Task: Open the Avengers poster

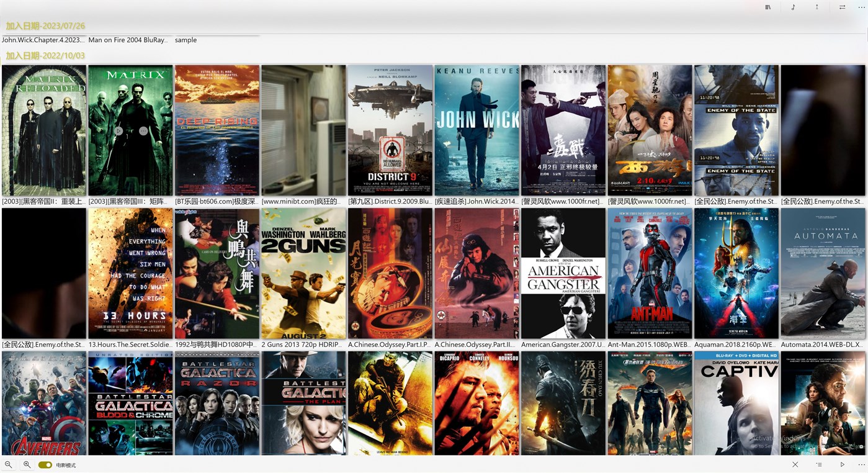Action: point(44,403)
